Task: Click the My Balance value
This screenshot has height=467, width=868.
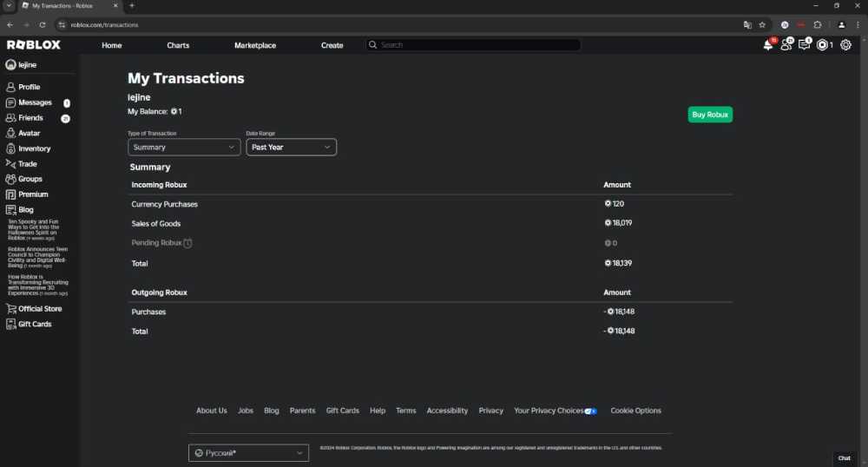Action: coord(176,111)
